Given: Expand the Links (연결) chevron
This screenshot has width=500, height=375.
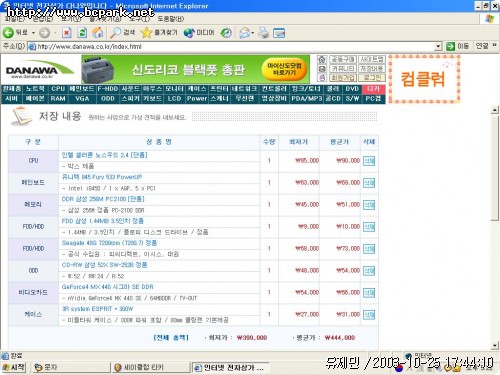Looking at the screenshot, I should pyautogui.click(x=495, y=45).
